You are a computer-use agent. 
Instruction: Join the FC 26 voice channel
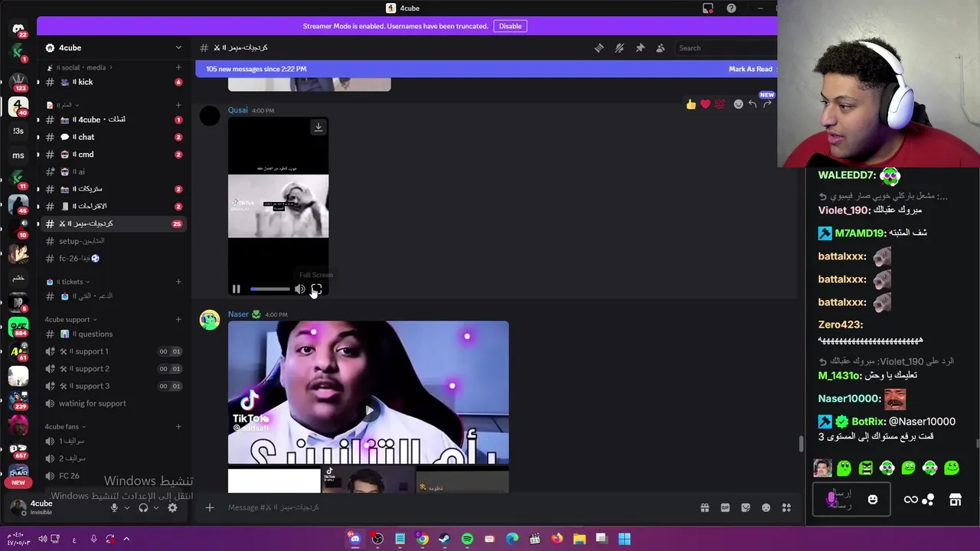click(113, 475)
